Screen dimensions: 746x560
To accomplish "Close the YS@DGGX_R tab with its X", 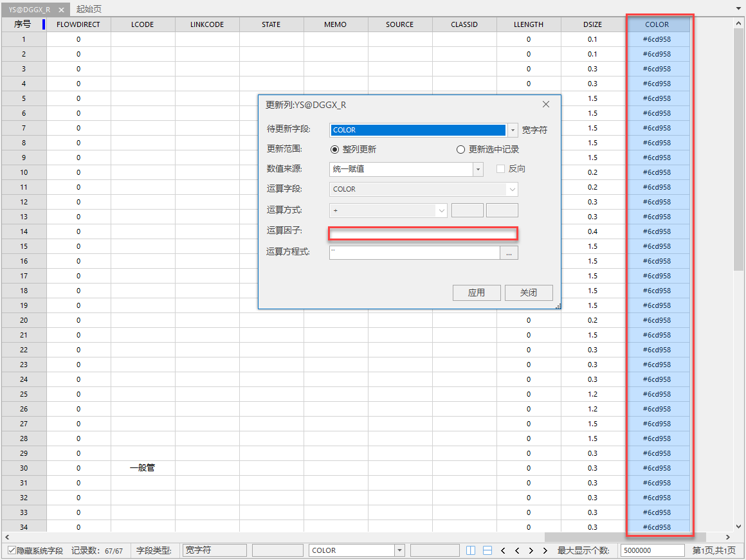I will pos(61,10).
